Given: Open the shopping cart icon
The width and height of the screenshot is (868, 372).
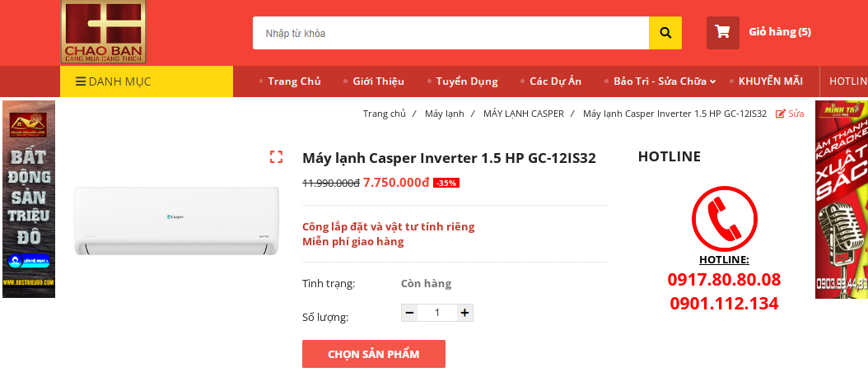Looking at the screenshot, I should [x=722, y=33].
